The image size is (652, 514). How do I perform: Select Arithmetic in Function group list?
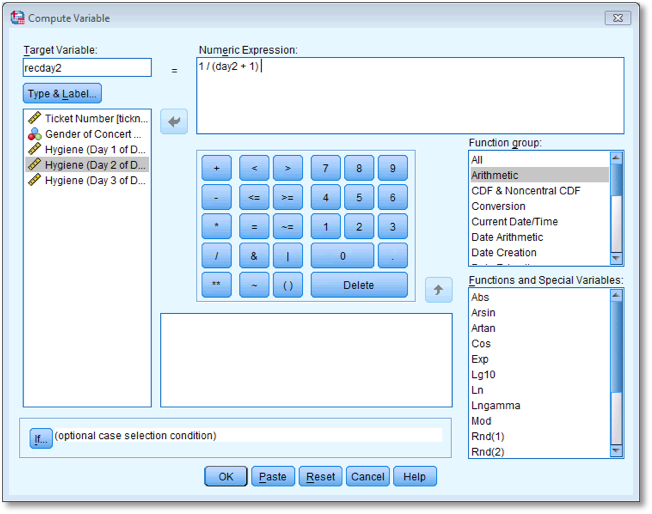[539, 175]
